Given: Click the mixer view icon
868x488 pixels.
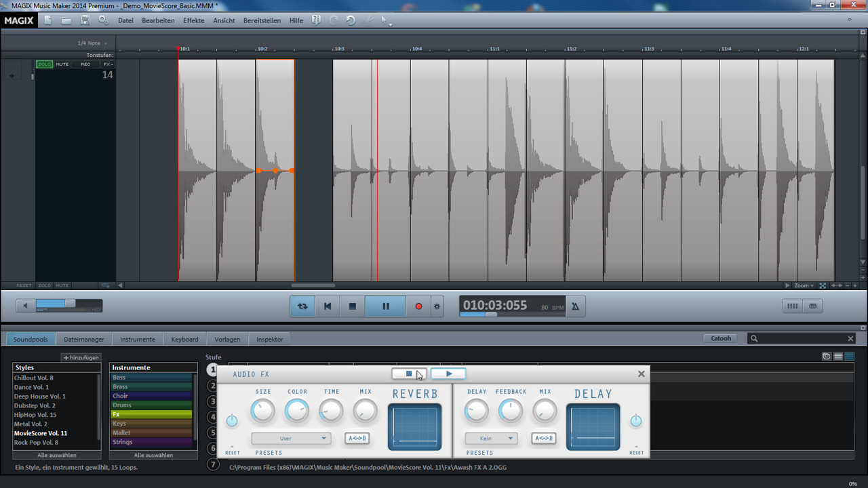Looking at the screenshot, I should pos(792,306).
